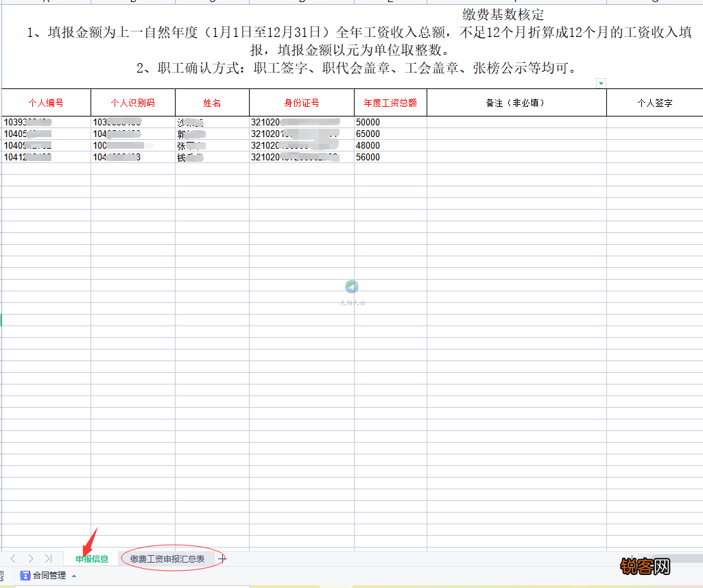Click the jump-to-last-sheet navigation arrow
This screenshot has height=588, width=703.
pos(48,559)
